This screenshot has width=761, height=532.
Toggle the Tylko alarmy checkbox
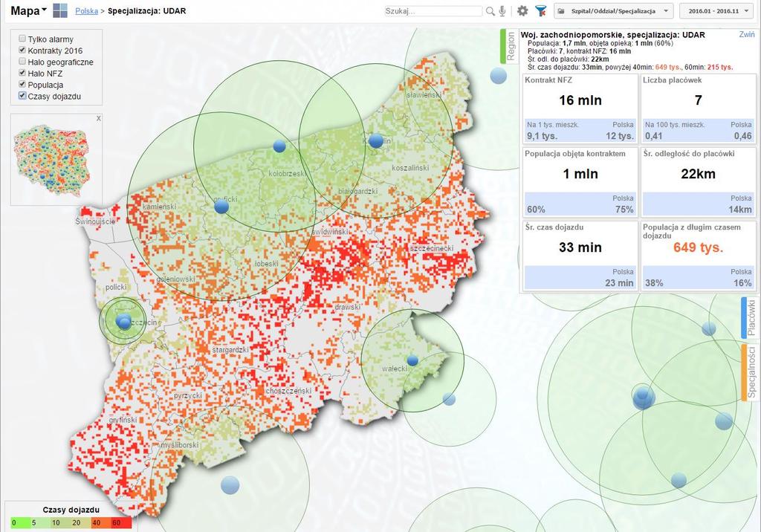point(22,39)
